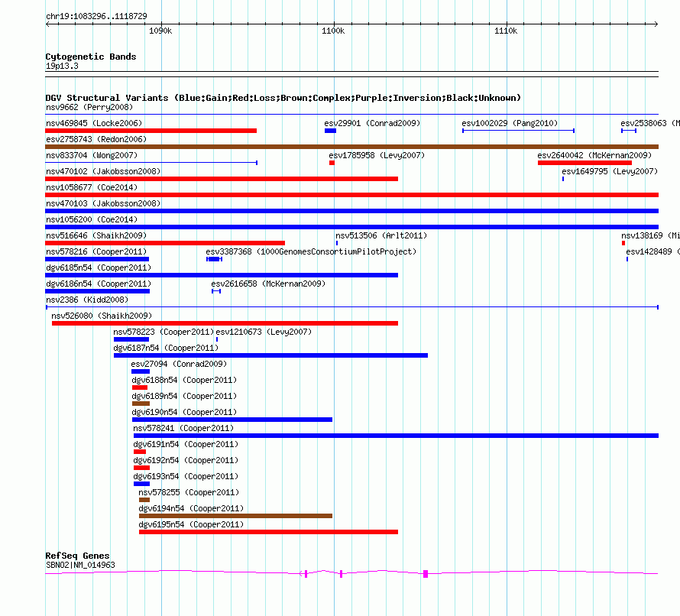The image size is (680, 616).
Task: Click dgv6188n54 (Cooper2011) red bar
Action: click(x=140, y=387)
